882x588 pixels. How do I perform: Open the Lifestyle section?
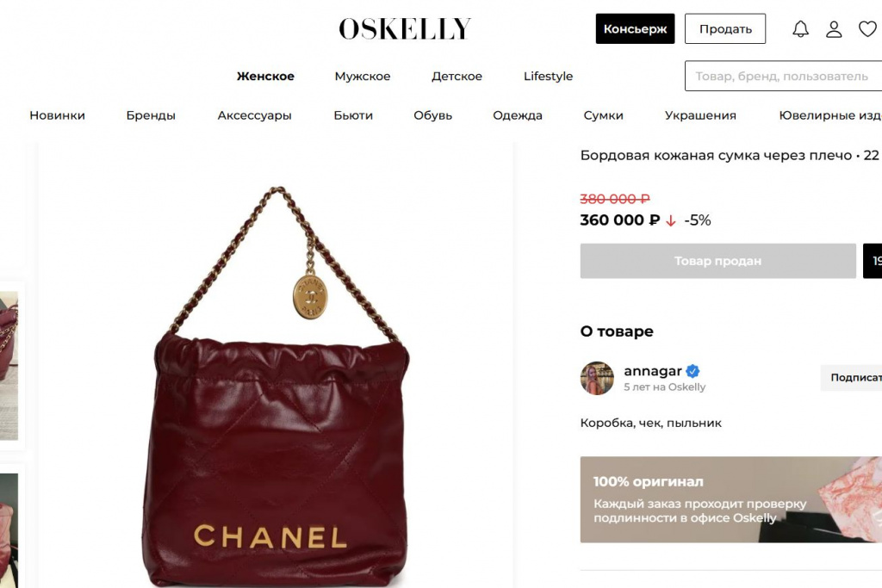(548, 76)
